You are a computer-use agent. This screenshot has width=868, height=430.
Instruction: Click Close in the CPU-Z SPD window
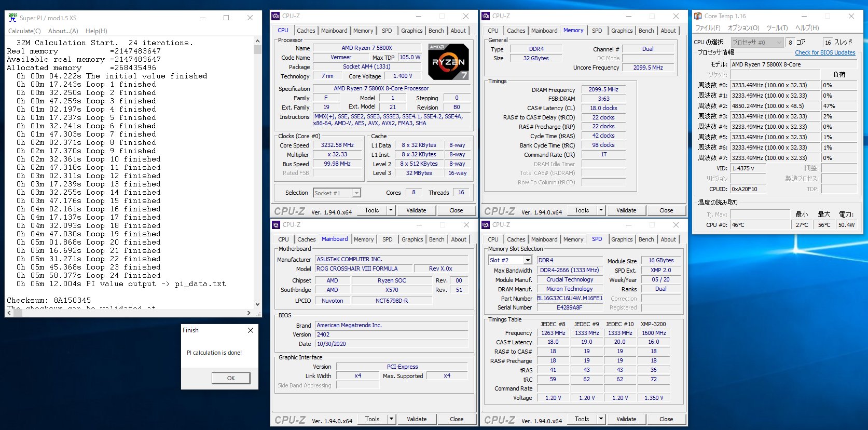point(667,419)
